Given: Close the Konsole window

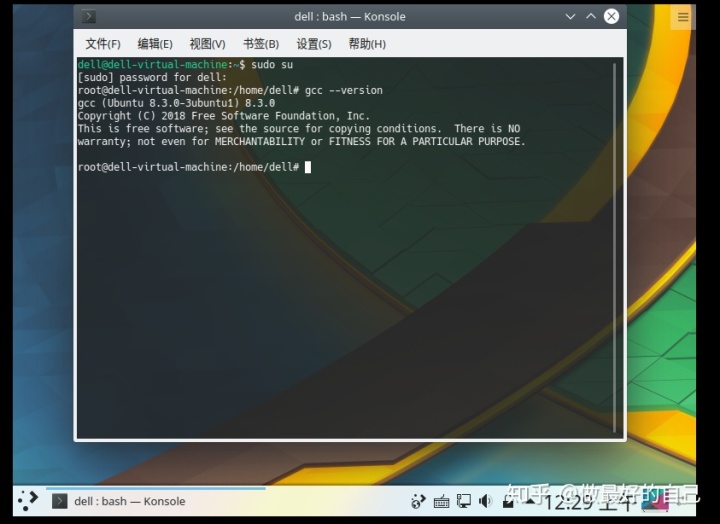Looking at the screenshot, I should [x=611, y=17].
